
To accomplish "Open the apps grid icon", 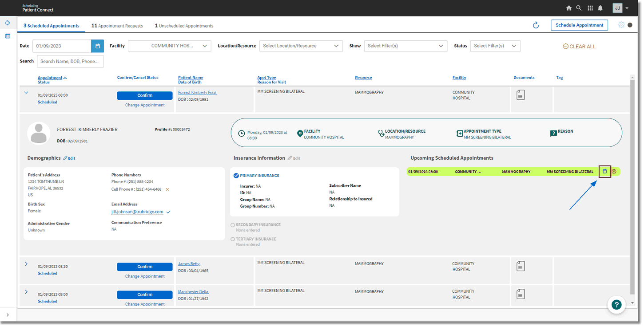I will pos(590,8).
